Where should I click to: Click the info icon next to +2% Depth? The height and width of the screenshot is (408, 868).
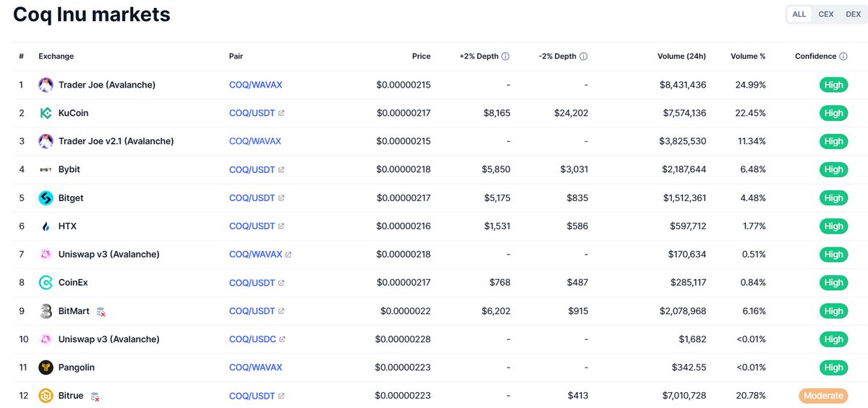pyautogui.click(x=506, y=56)
